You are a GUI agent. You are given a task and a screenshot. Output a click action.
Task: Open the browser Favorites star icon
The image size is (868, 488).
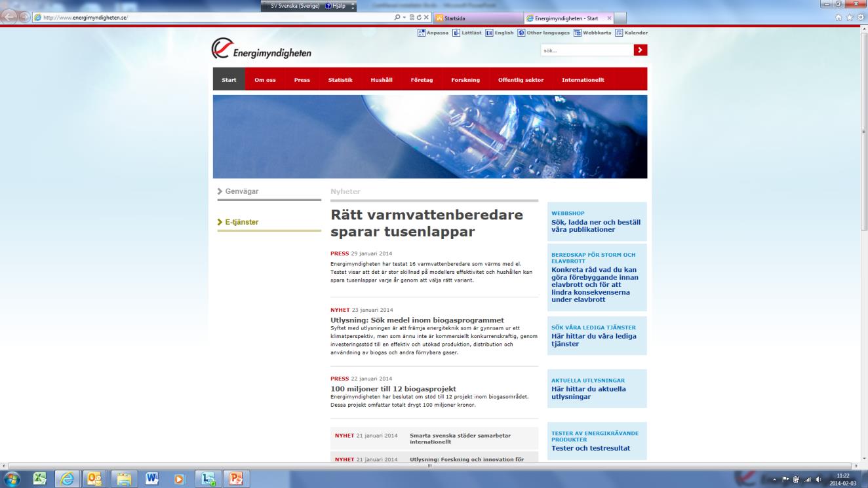(849, 18)
